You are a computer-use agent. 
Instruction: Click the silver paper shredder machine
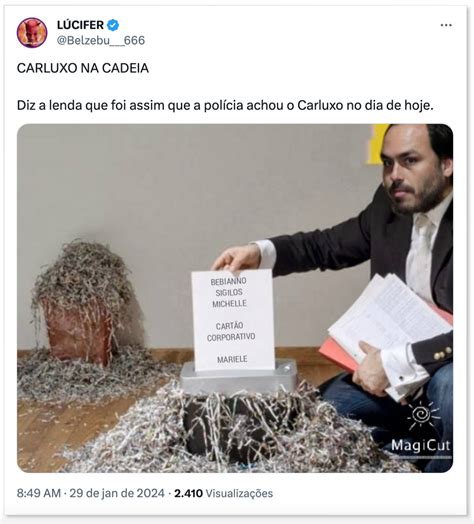[x=239, y=376]
